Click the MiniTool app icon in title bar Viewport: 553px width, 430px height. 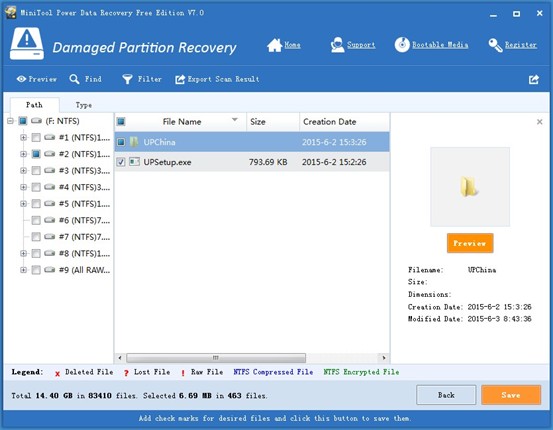[11, 12]
